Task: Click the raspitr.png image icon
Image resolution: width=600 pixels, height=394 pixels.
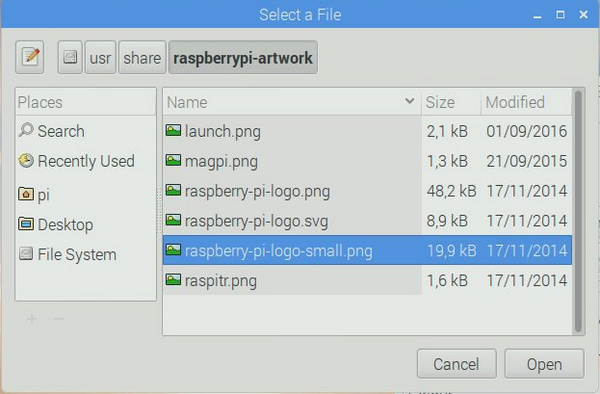Action: (x=173, y=280)
